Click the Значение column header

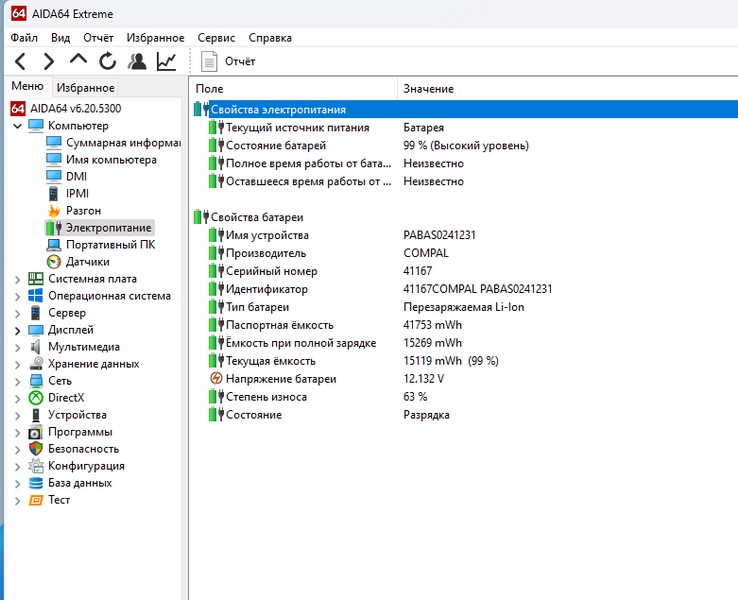(428, 89)
